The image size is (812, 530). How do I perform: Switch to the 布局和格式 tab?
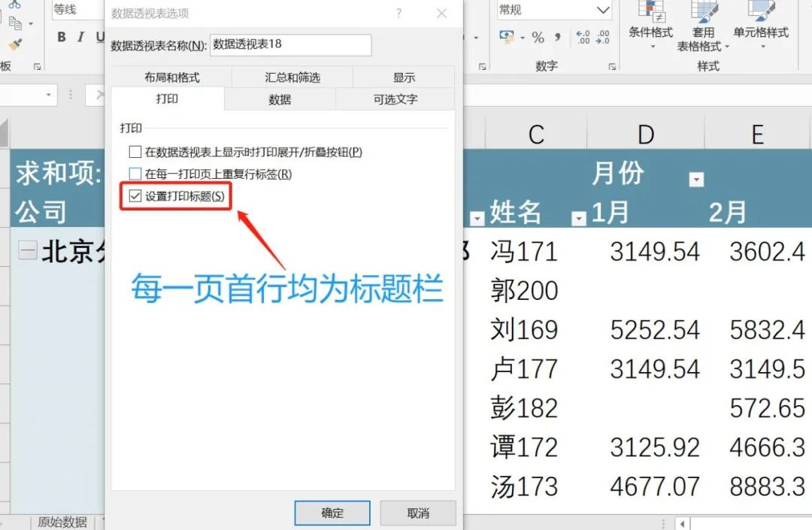point(172,77)
